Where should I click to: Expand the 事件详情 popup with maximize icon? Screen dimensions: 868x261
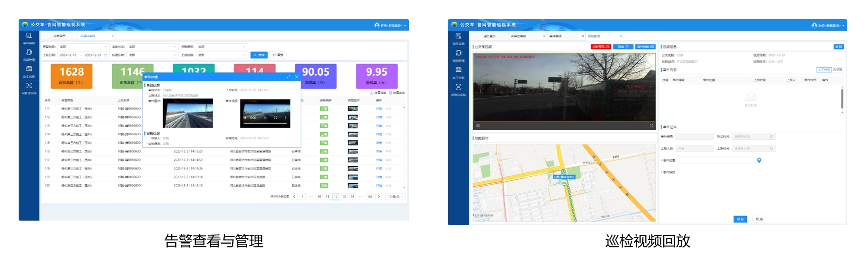coord(288,77)
